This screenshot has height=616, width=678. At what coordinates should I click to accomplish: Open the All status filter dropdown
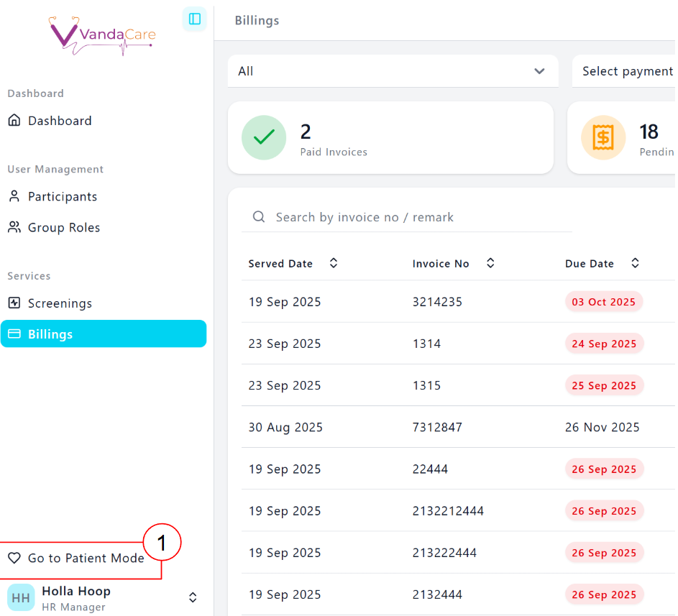click(393, 71)
